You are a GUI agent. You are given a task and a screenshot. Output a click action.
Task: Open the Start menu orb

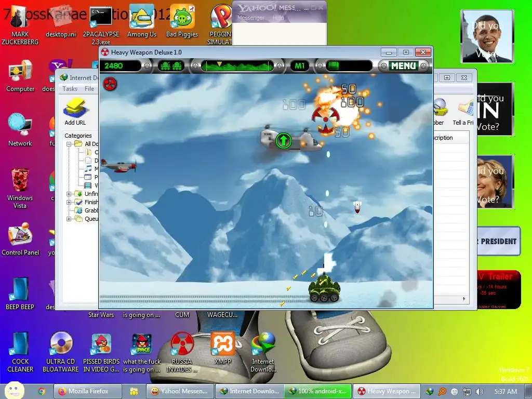coord(14,391)
